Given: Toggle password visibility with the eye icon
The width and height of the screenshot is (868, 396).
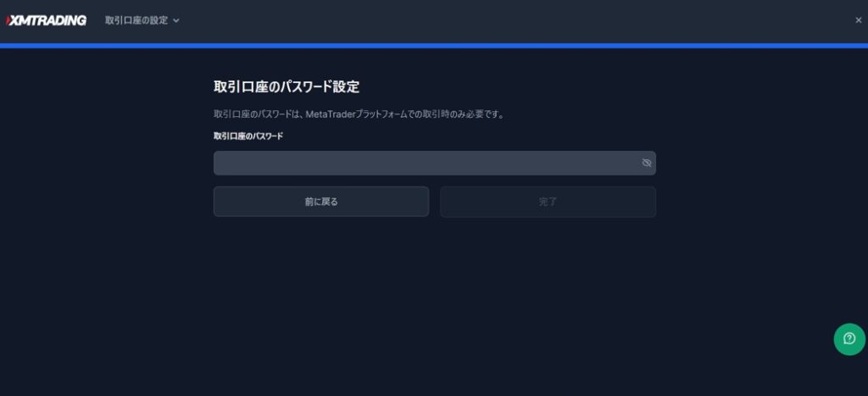Looking at the screenshot, I should pyautogui.click(x=646, y=163).
